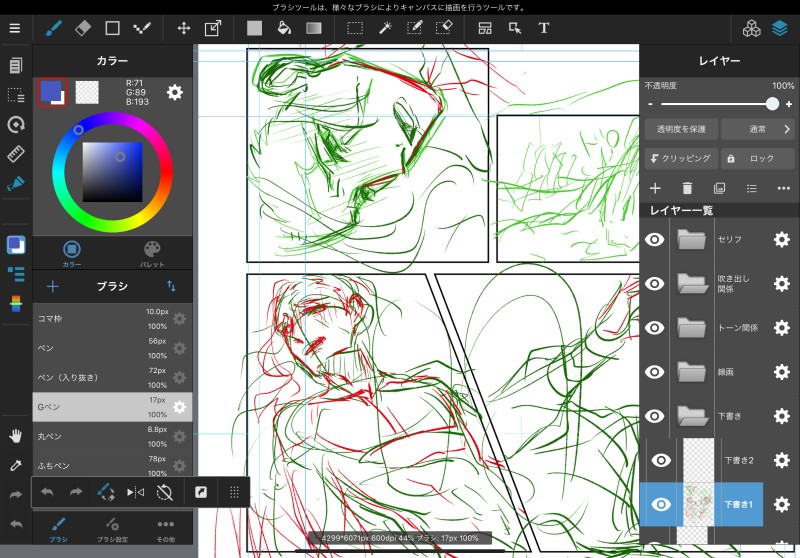Open the layer list view options icon

pyautogui.click(x=752, y=189)
